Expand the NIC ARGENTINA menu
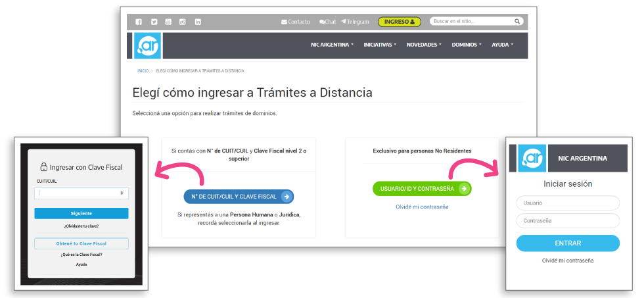644x298 pixels. (x=332, y=45)
